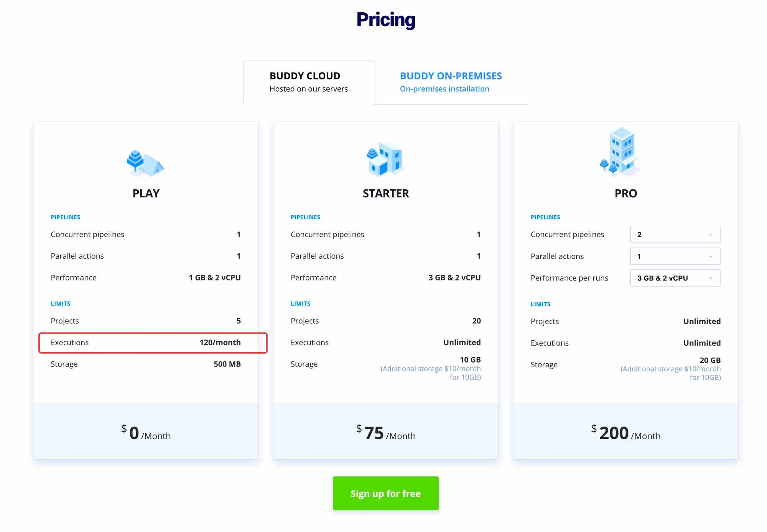The image size is (767, 532).
Task: Click the STARTER plan building icon
Action: pos(385,159)
